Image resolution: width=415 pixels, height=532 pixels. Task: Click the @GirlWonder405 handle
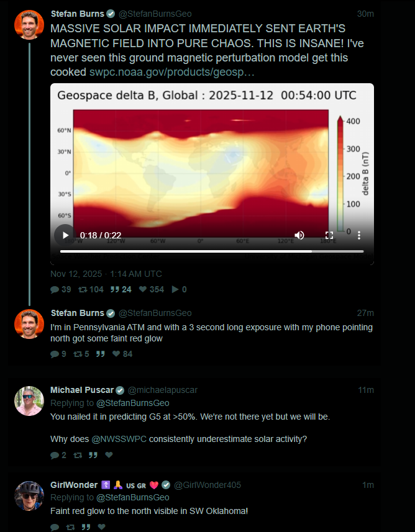207,485
